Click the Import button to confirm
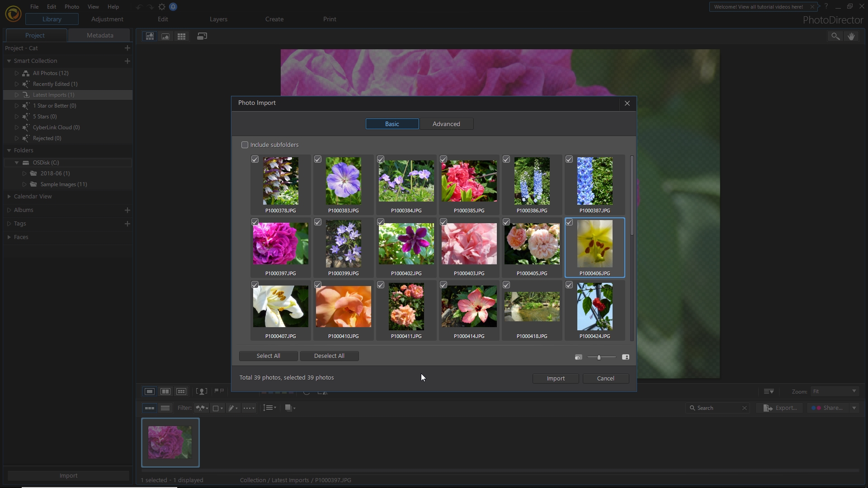This screenshot has height=488, width=868. [555, 378]
